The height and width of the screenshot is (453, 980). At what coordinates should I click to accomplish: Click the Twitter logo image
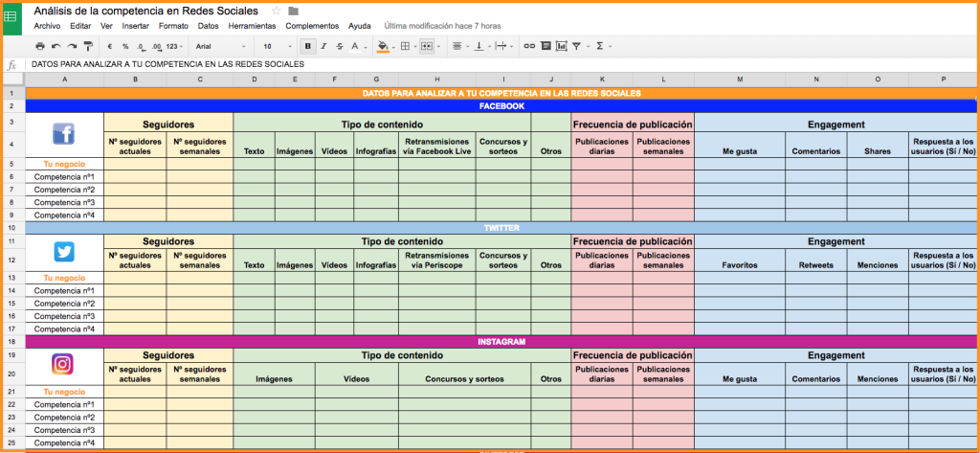pos(64,252)
